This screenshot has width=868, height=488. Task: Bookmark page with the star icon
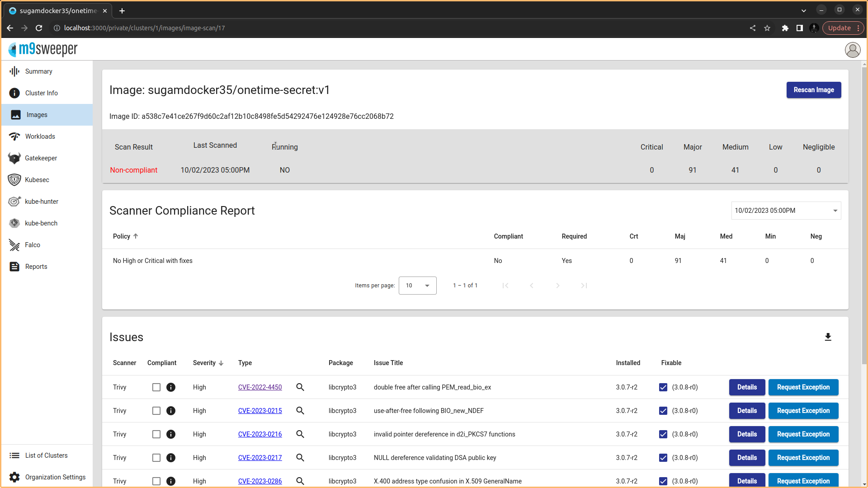pos(767,28)
